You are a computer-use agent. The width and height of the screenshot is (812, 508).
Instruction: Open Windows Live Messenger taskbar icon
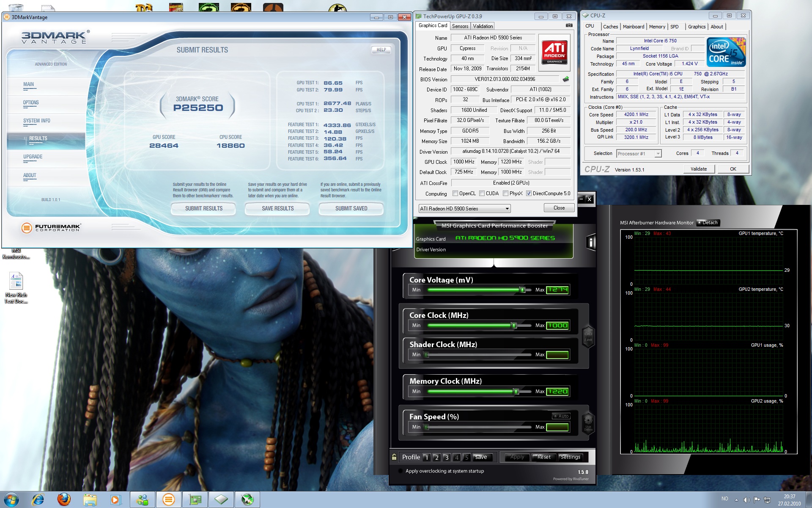click(x=143, y=500)
